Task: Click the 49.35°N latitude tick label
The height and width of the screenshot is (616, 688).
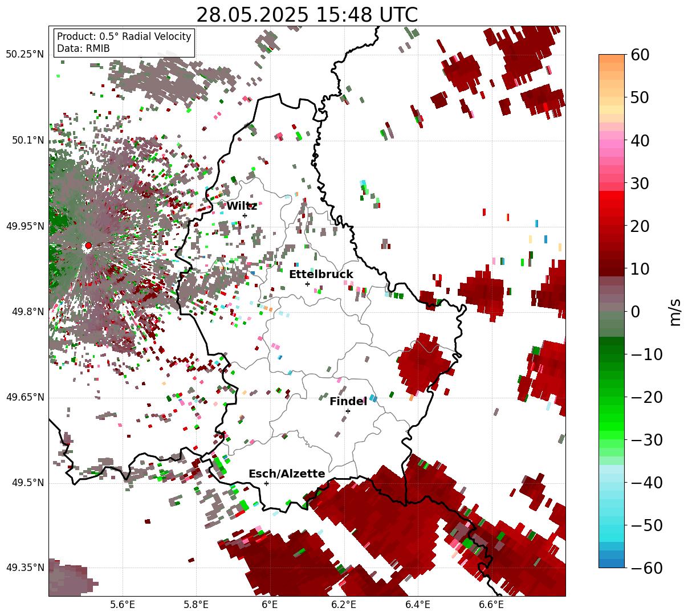Action: 25,568
